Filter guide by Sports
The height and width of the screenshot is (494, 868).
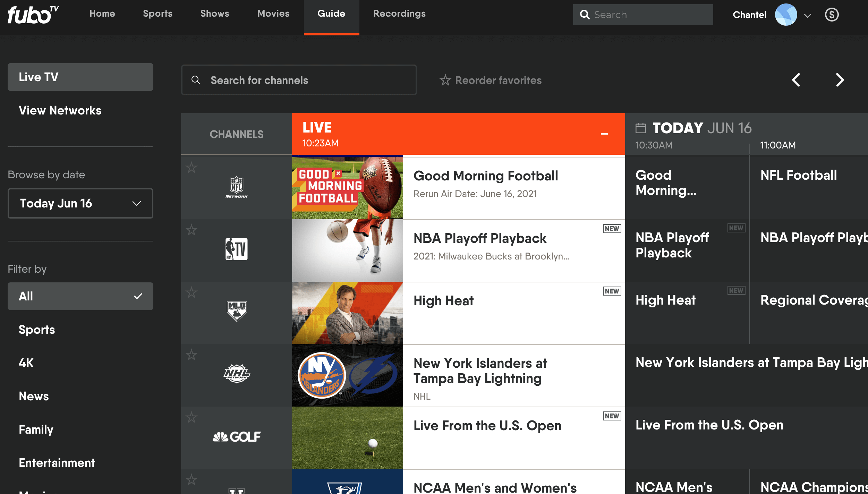pyautogui.click(x=37, y=330)
